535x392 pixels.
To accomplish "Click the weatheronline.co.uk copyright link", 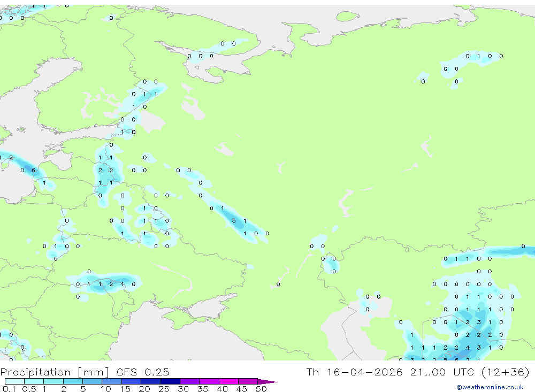I will coord(490,387).
